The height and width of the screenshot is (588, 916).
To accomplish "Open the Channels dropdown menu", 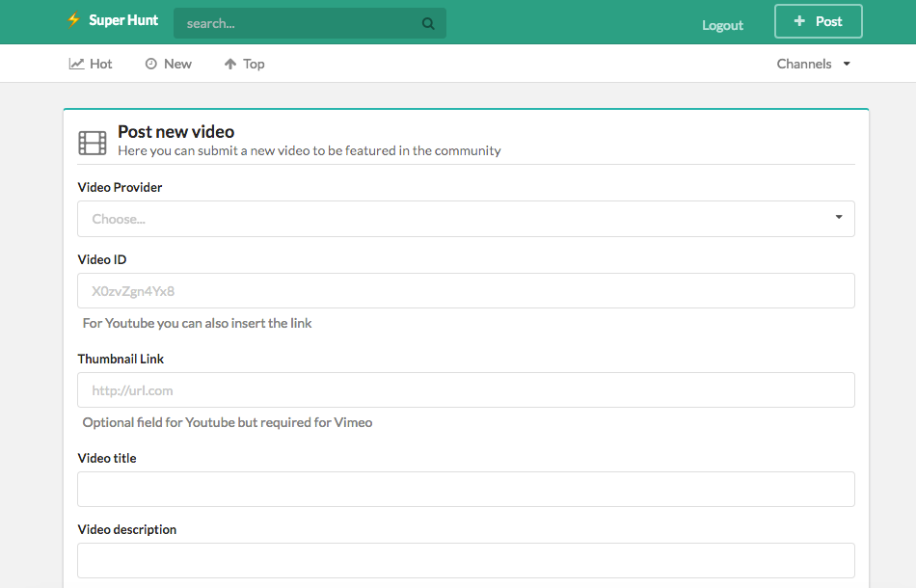I will [813, 64].
